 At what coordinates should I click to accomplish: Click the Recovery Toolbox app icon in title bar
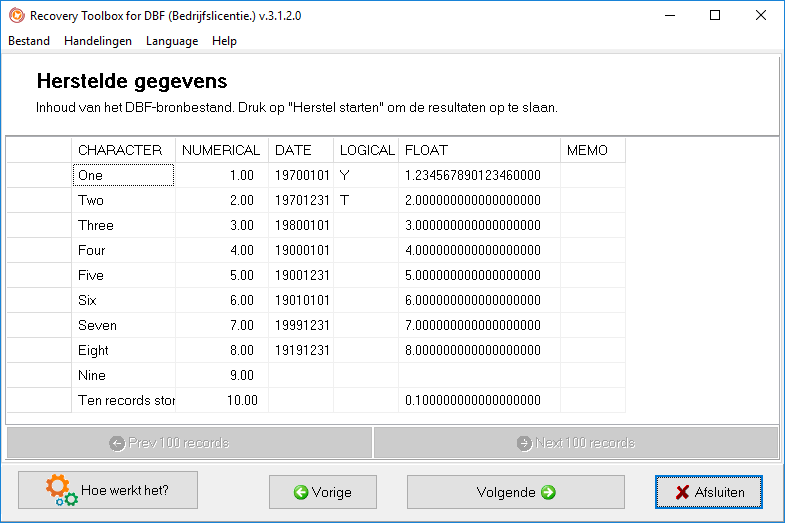17,16
